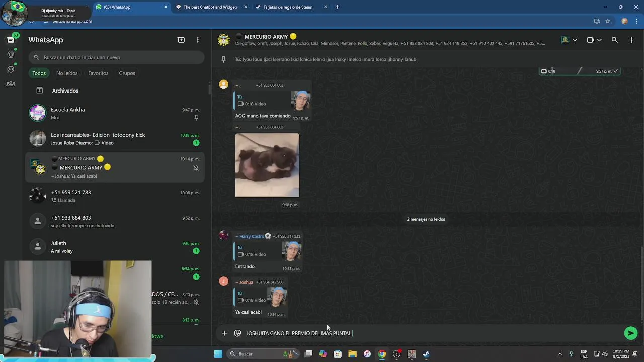Open quoted video above 'AGG mano tava comiendo'
The height and width of the screenshot is (362, 644).
click(273, 100)
